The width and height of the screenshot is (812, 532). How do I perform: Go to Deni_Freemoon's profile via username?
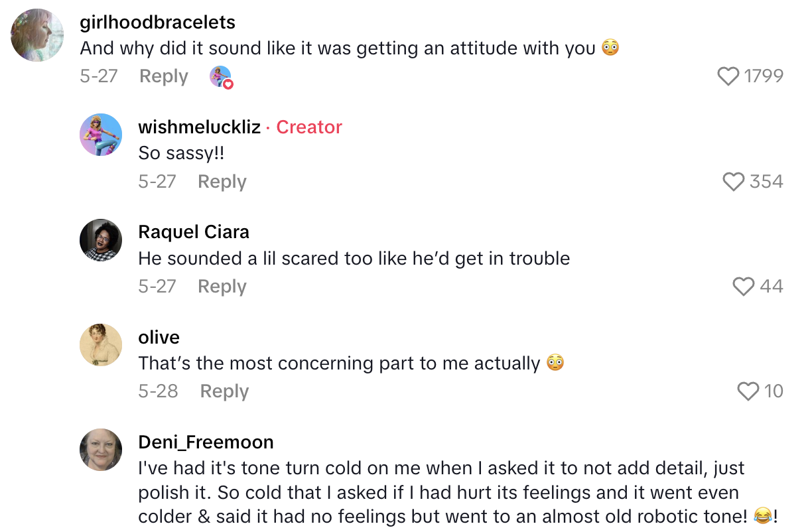(x=206, y=442)
